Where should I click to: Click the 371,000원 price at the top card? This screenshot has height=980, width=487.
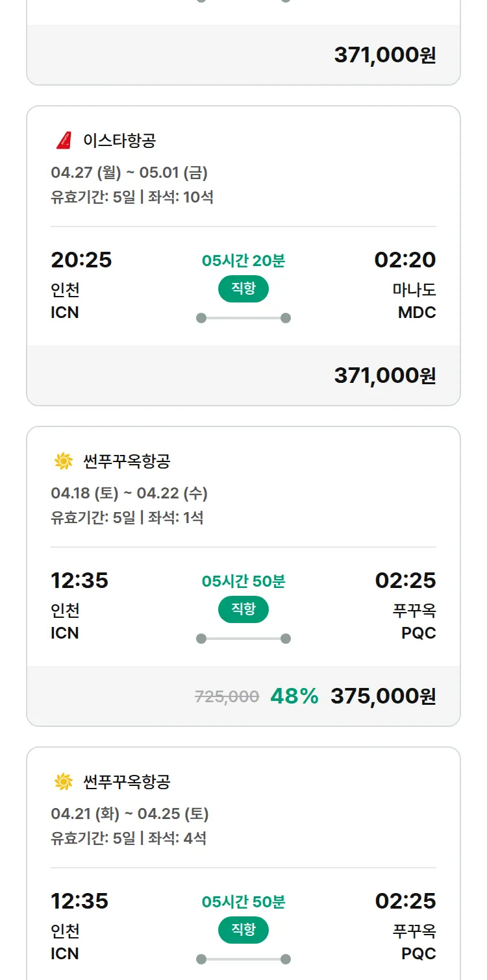pos(384,55)
